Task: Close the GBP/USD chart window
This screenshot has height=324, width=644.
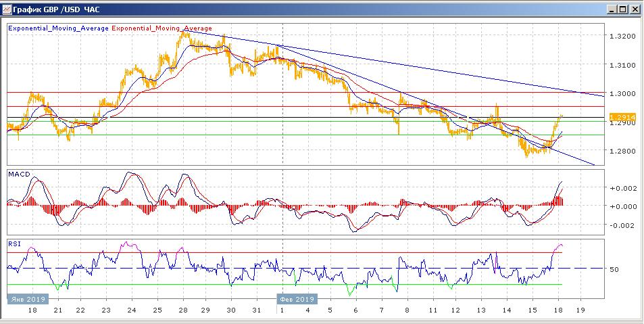Action: pyautogui.click(x=635, y=9)
